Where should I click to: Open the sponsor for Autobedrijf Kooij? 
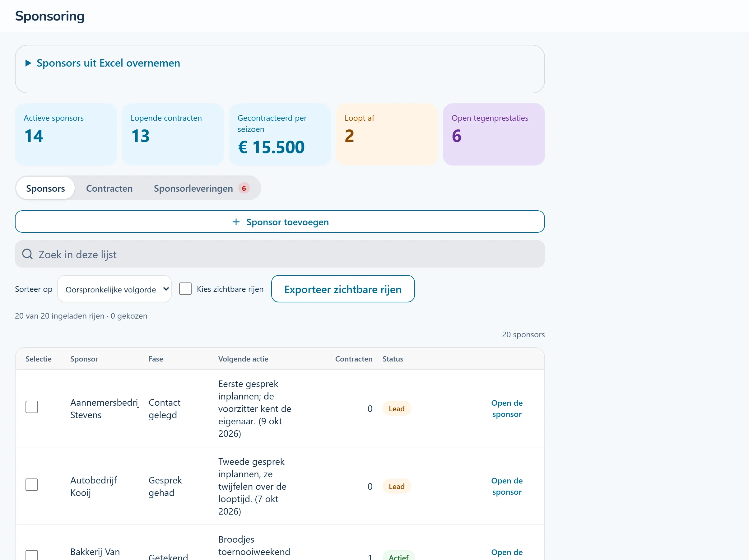[x=507, y=487]
